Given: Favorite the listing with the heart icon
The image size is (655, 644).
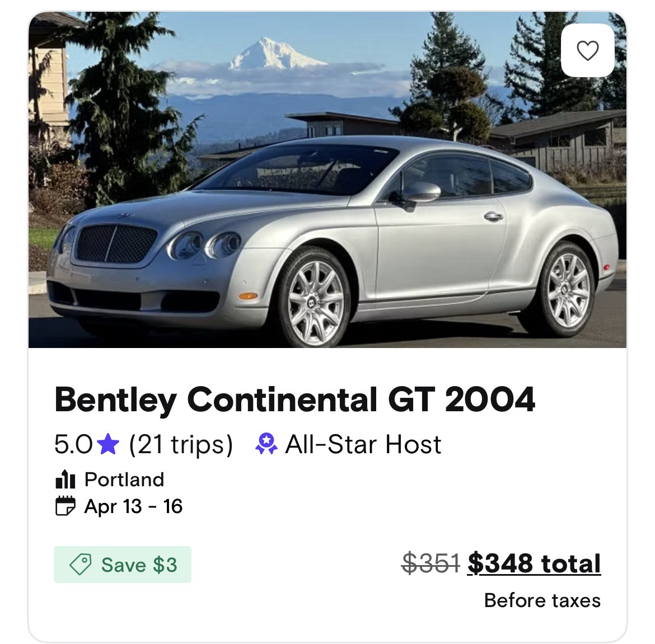Looking at the screenshot, I should point(587,50).
